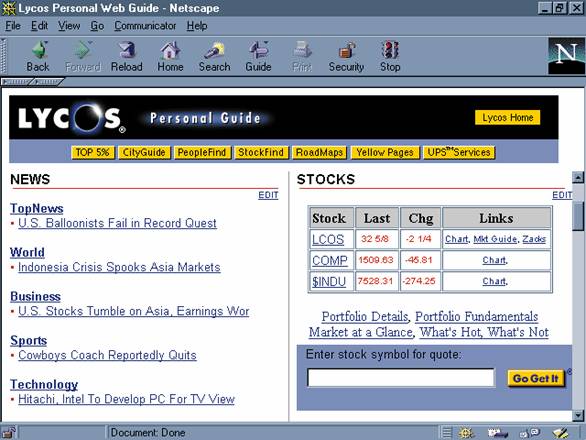Click the Back toolbar button
586x440 pixels.
pos(38,57)
